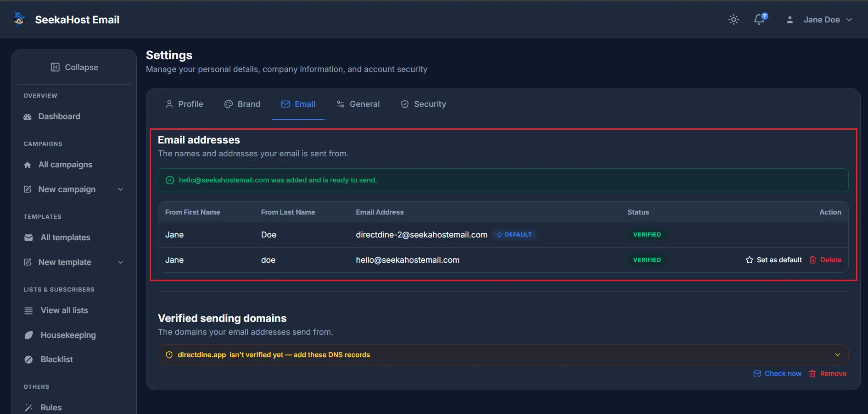Click the View all lists lines icon
Screen dimensions: 868x414
pos(28,311)
